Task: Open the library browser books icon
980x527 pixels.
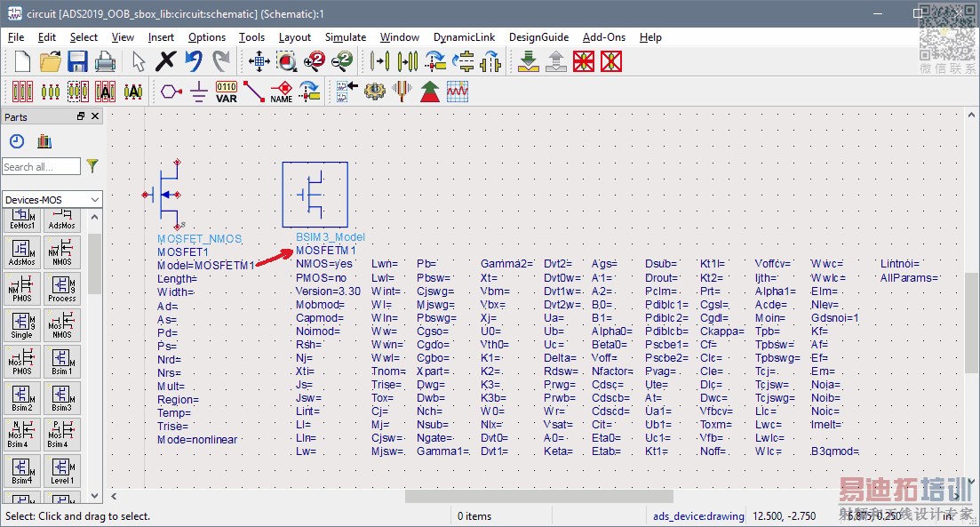Action: pyautogui.click(x=44, y=141)
